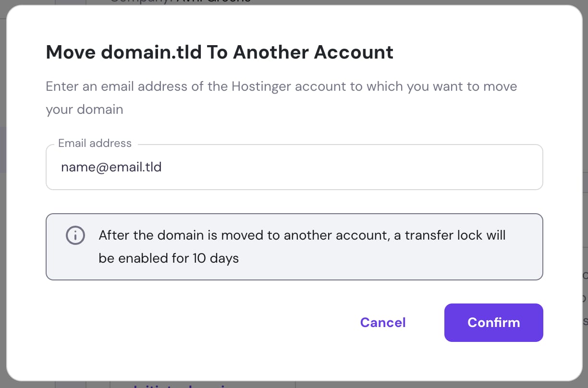The image size is (588, 388).
Task: Click the "your domain" line of the description
Action: (x=85, y=109)
